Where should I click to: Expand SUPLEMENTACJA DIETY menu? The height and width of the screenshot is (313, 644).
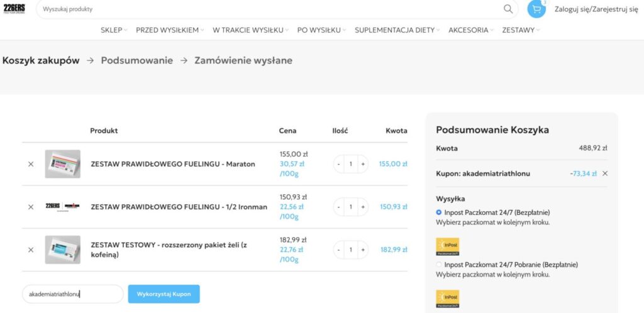(x=397, y=30)
